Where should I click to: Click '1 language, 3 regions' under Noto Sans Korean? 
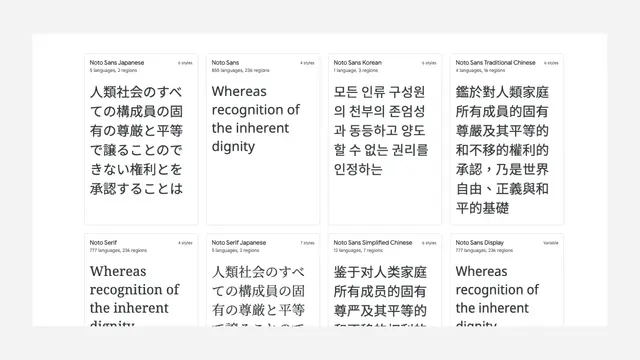coord(356,71)
